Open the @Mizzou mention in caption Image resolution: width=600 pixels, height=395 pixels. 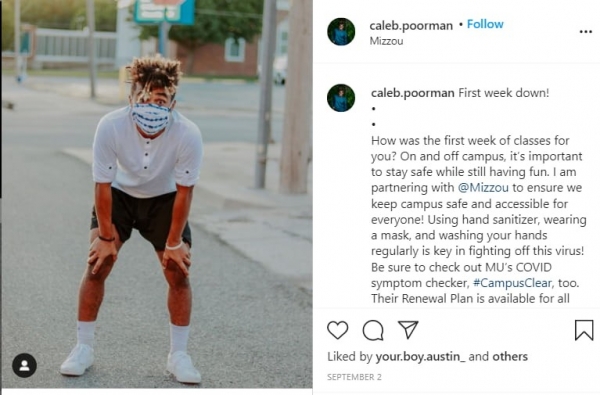point(483,188)
